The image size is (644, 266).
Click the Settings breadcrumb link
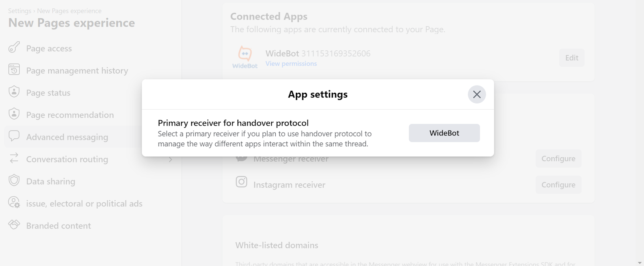pos(20,11)
